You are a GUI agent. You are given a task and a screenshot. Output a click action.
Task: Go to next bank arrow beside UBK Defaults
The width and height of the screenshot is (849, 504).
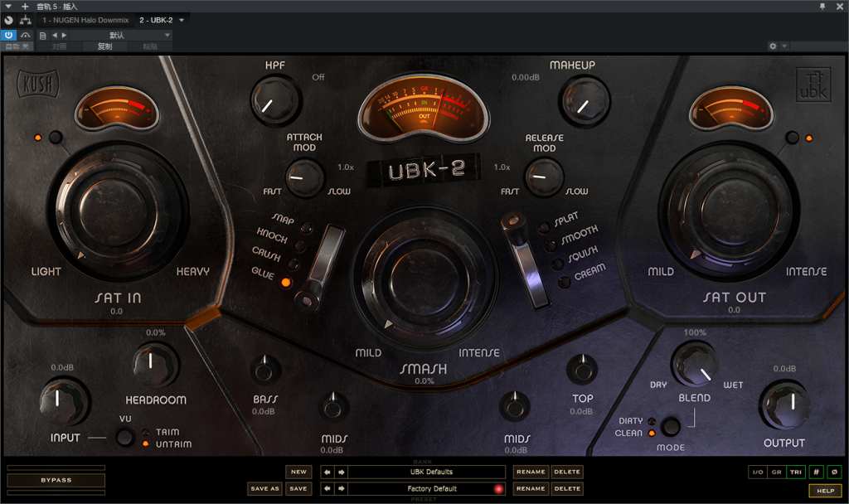[341, 472]
